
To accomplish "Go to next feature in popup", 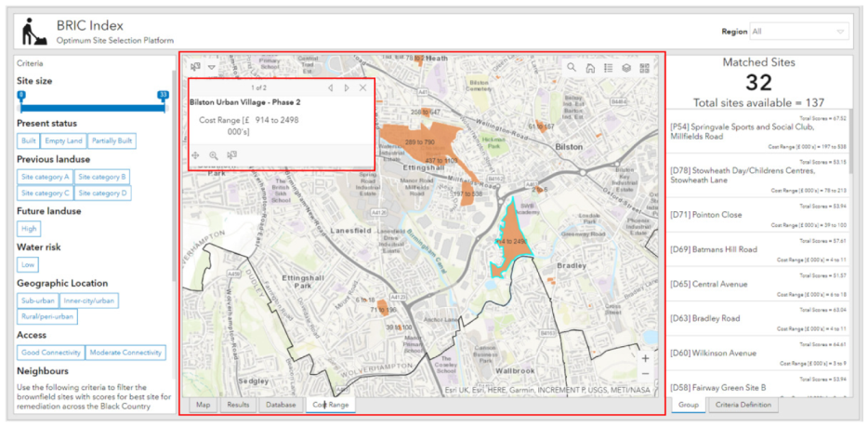I will (x=347, y=87).
